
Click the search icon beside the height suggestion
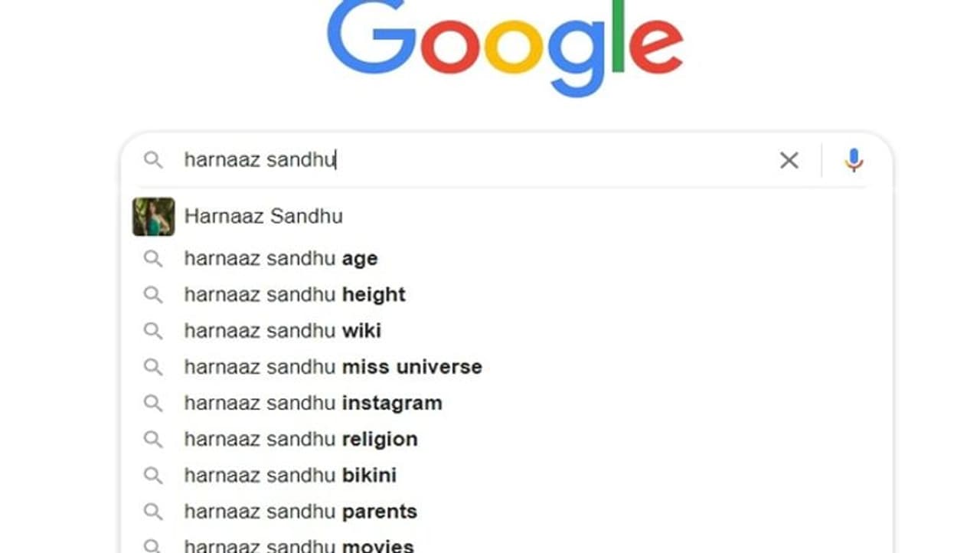(153, 295)
